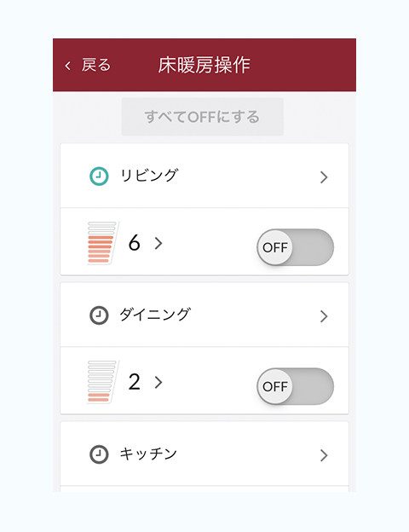Tap the teal timer clock icon beside リビング
409x532 pixels.
tap(99, 176)
